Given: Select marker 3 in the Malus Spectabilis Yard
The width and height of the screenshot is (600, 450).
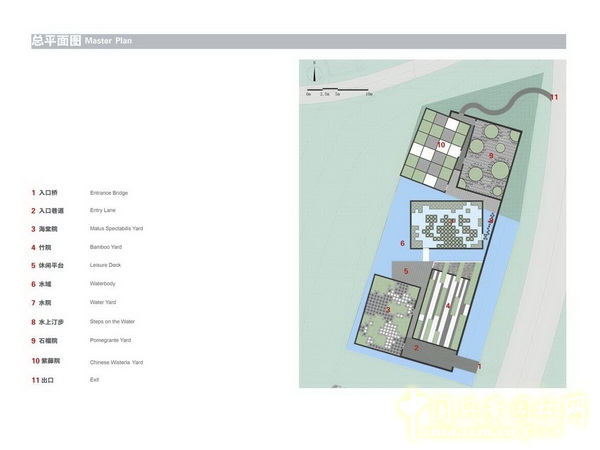Looking at the screenshot, I should tap(387, 310).
